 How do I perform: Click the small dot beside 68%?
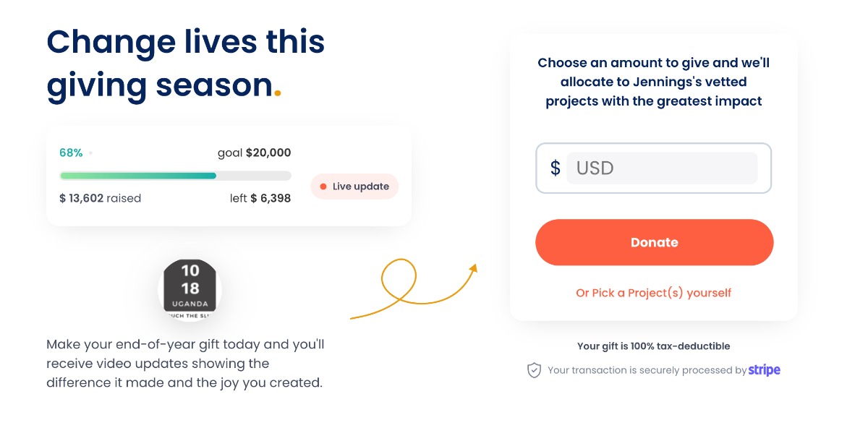(x=90, y=153)
